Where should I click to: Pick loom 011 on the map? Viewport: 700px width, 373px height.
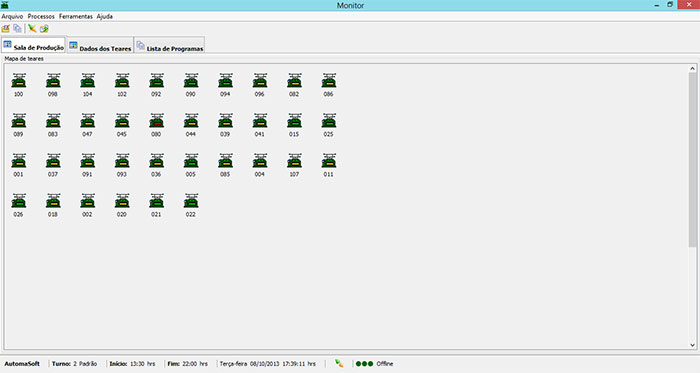[329, 161]
